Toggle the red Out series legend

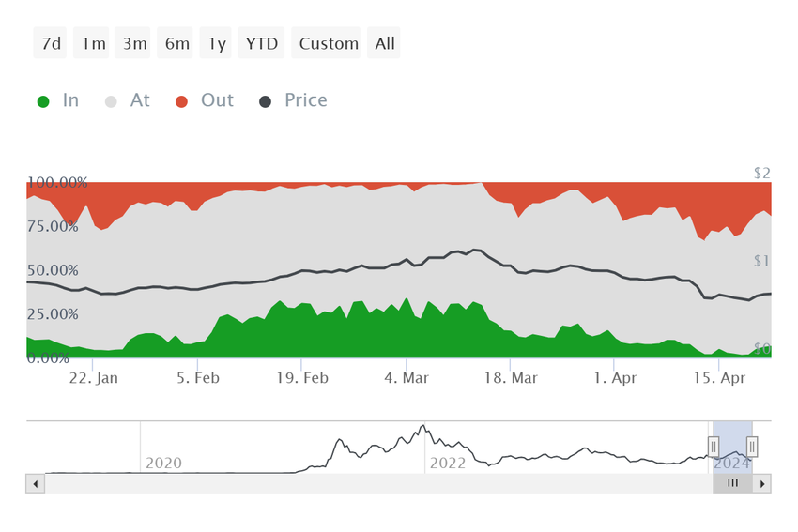tap(204, 100)
